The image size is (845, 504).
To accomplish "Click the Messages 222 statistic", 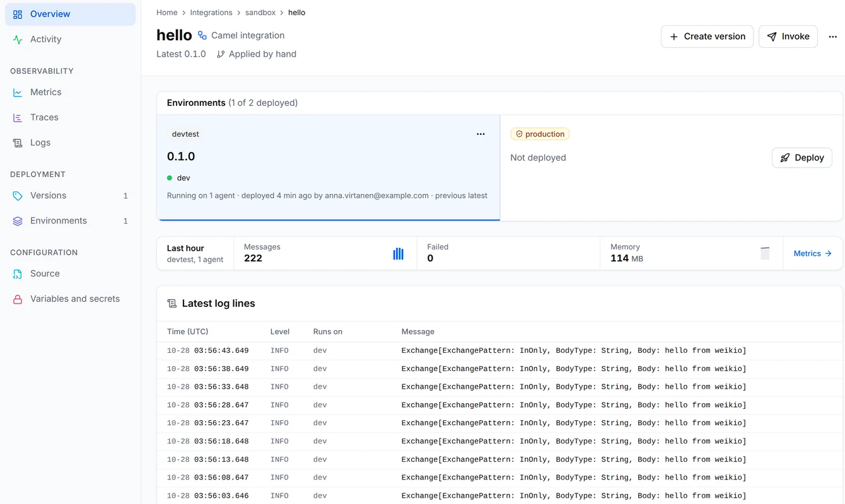I will point(325,253).
